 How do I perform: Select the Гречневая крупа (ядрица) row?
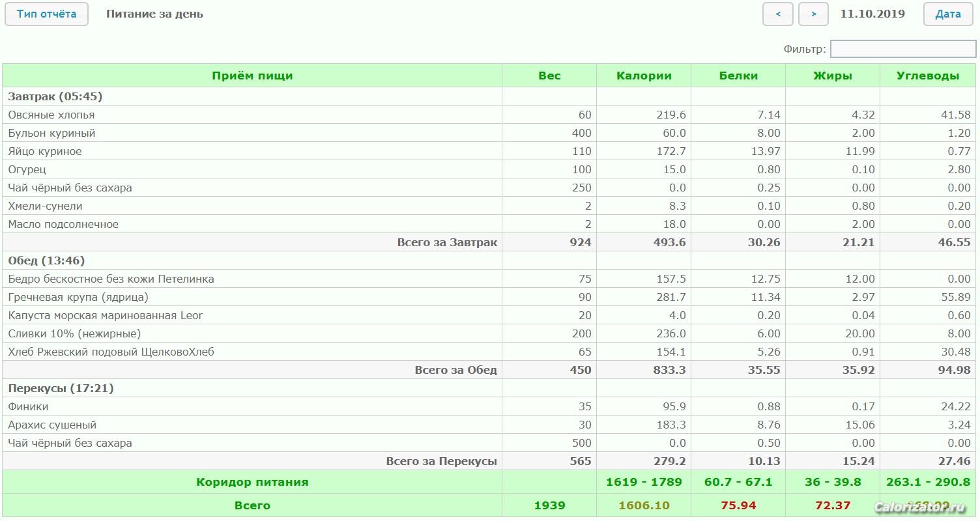489,297
